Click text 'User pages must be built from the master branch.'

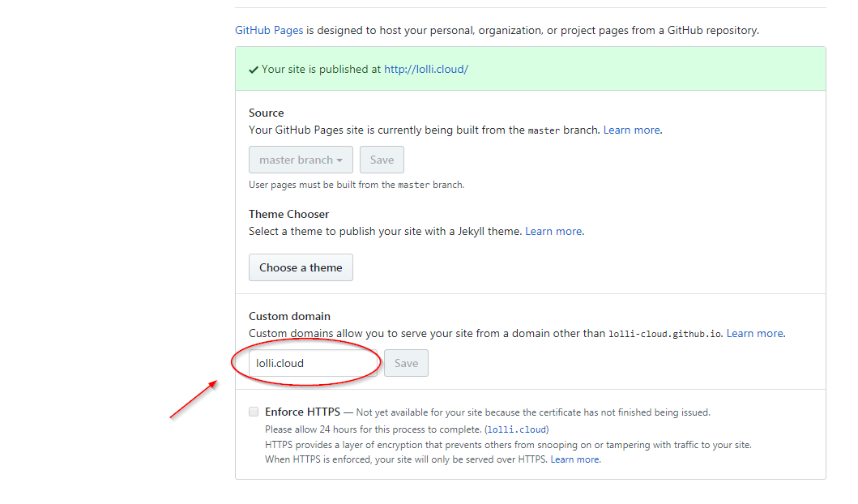click(356, 185)
